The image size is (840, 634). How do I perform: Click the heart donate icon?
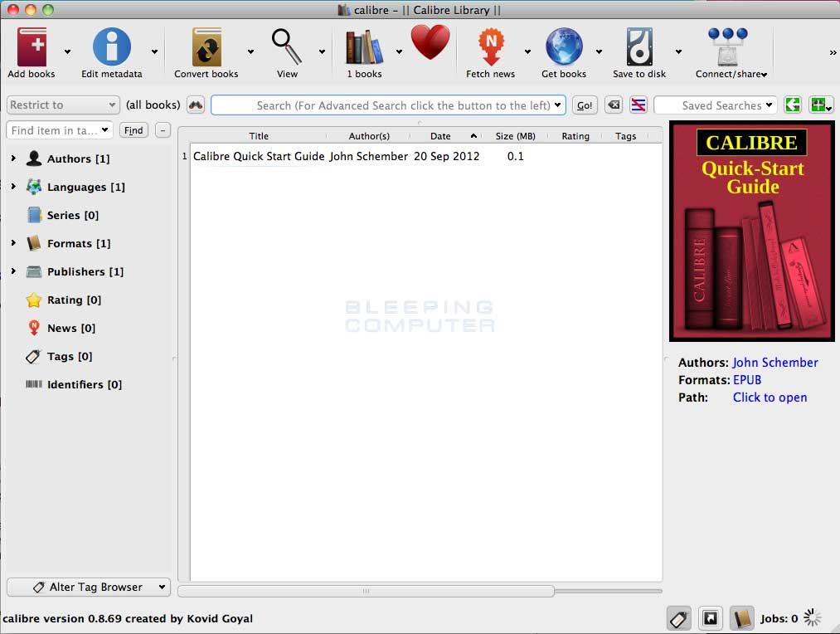point(430,41)
